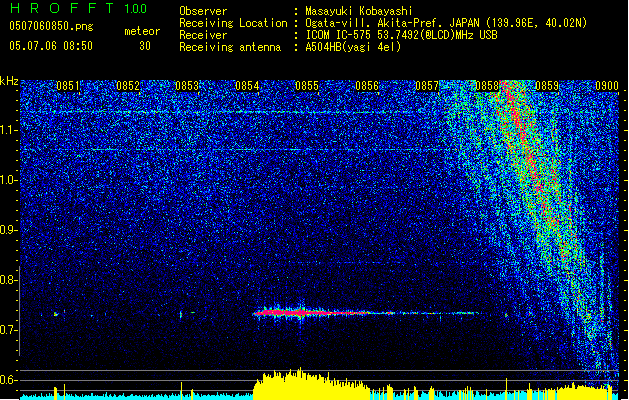Click the tall yellow signal-level peak in the bottom graph
The height and width of the screenshot is (400, 629).
point(311,383)
